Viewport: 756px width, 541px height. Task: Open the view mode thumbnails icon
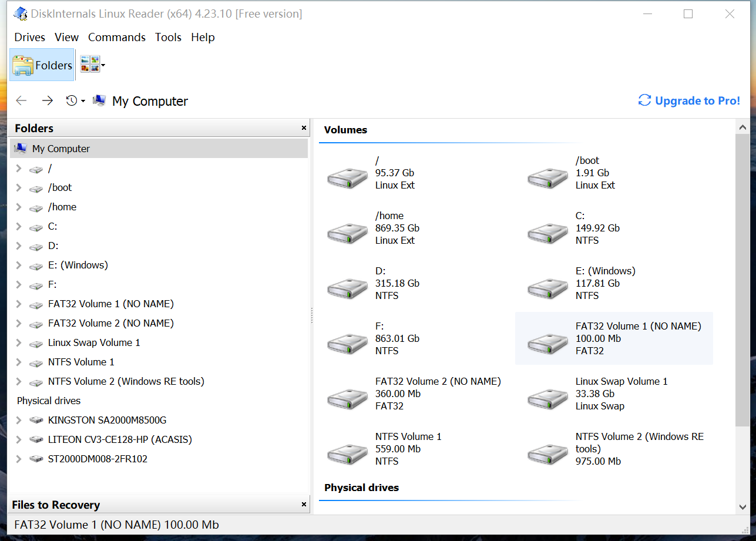pyautogui.click(x=89, y=65)
